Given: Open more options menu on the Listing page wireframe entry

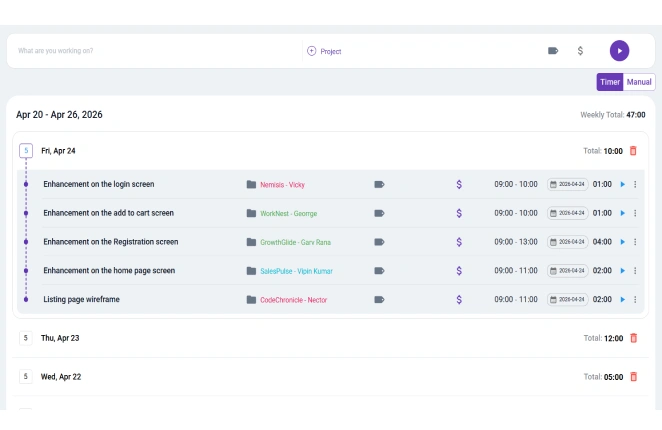Looking at the screenshot, I should tap(635, 299).
